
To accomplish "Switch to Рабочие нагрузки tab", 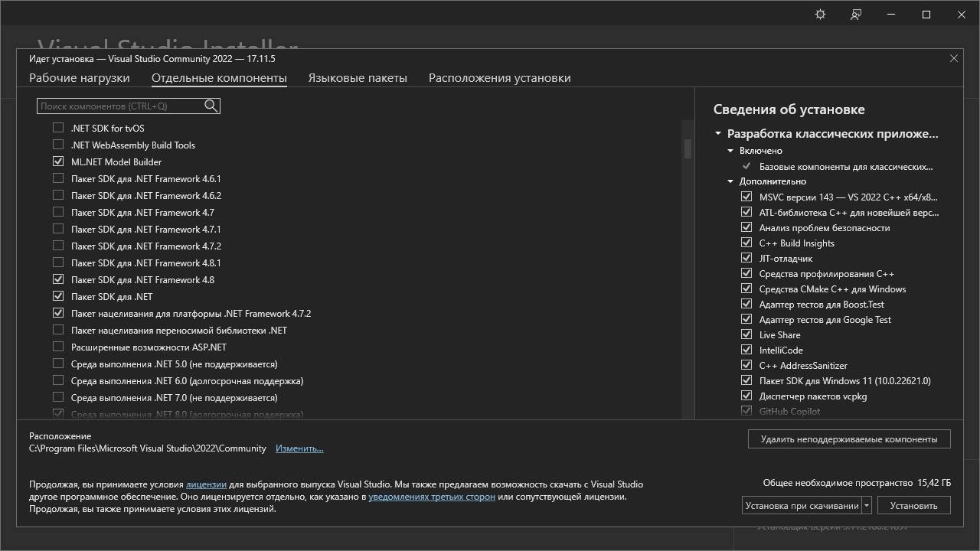I will pos(80,78).
